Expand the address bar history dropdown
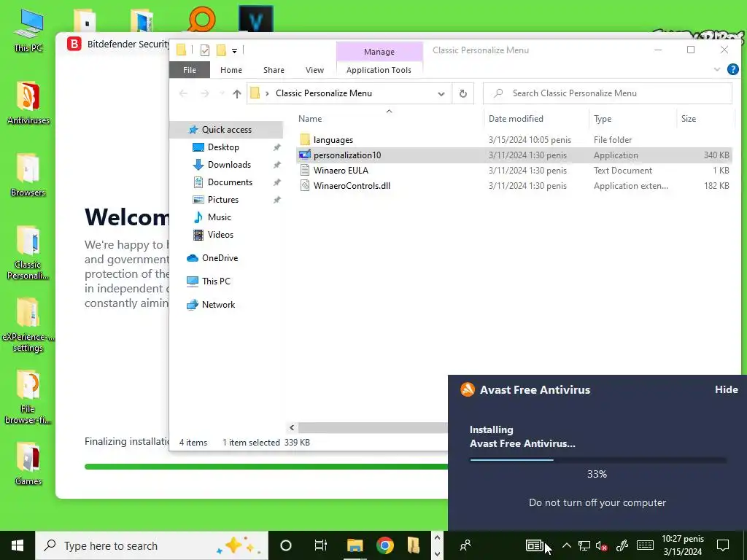747x560 pixels. 441,94
